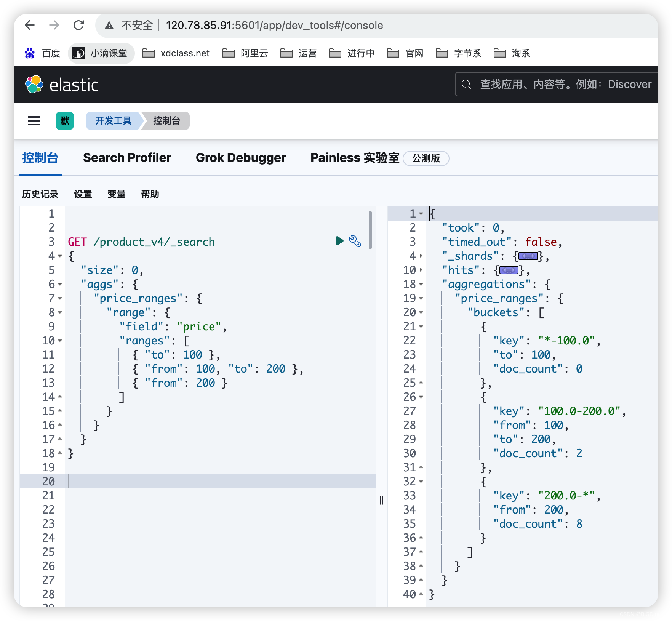Open 历史记录 history
Image resolution: width=672 pixels, height=621 pixels.
coord(40,194)
